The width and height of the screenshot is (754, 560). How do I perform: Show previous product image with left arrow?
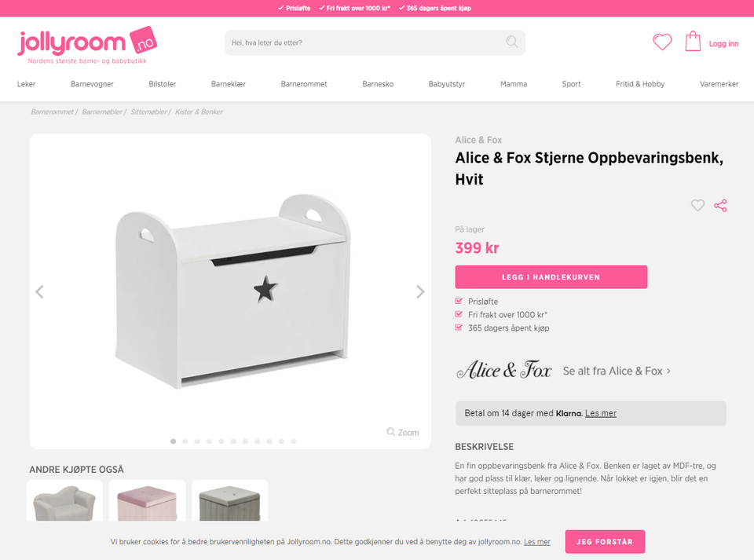point(39,291)
